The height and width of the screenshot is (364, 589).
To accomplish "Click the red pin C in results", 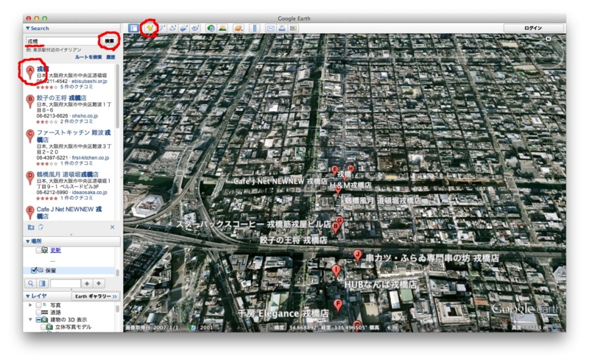I will 30,136.
